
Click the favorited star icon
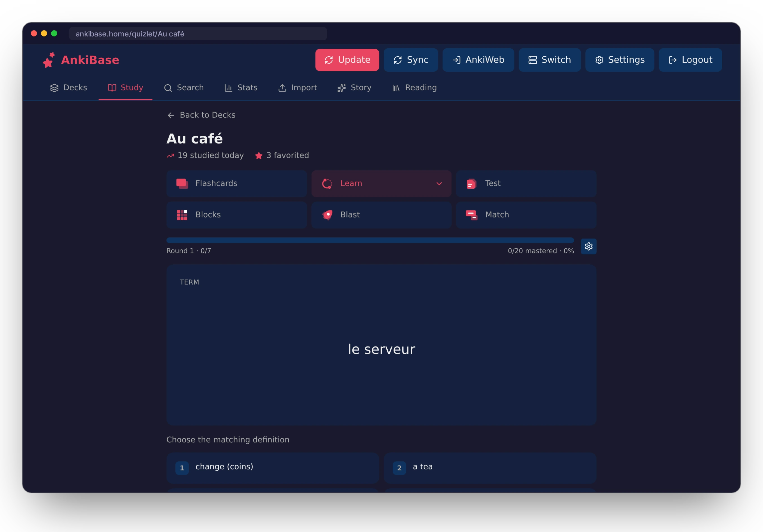pos(259,156)
